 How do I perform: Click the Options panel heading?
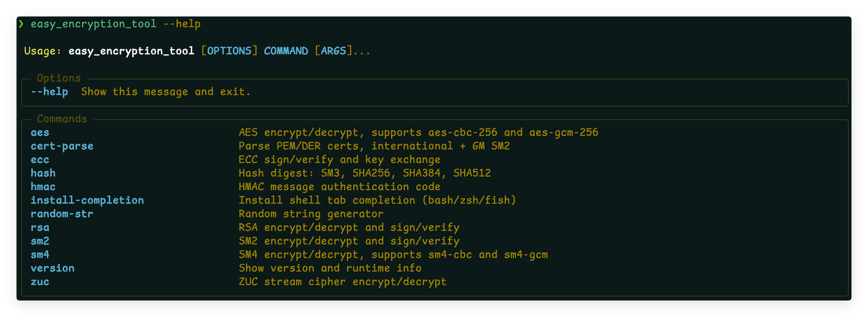pos(59,79)
